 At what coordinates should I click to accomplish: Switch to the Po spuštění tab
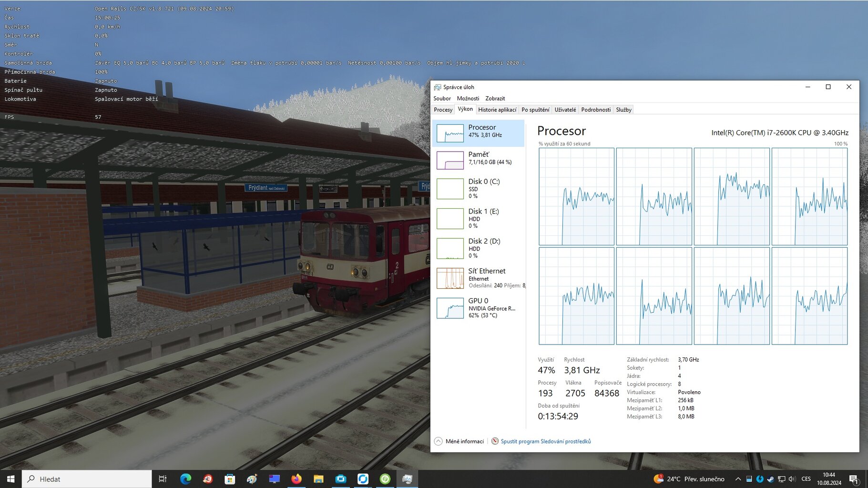pos(535,110)
